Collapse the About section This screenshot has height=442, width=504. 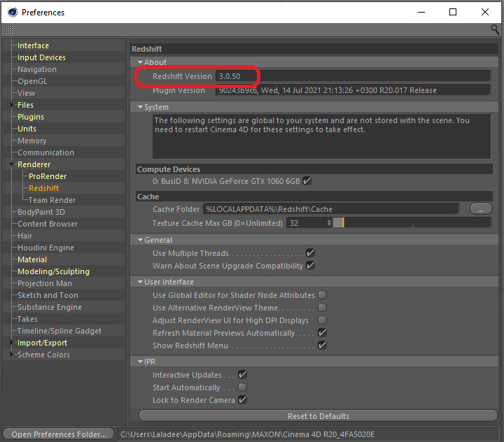[x=140, y=62]
